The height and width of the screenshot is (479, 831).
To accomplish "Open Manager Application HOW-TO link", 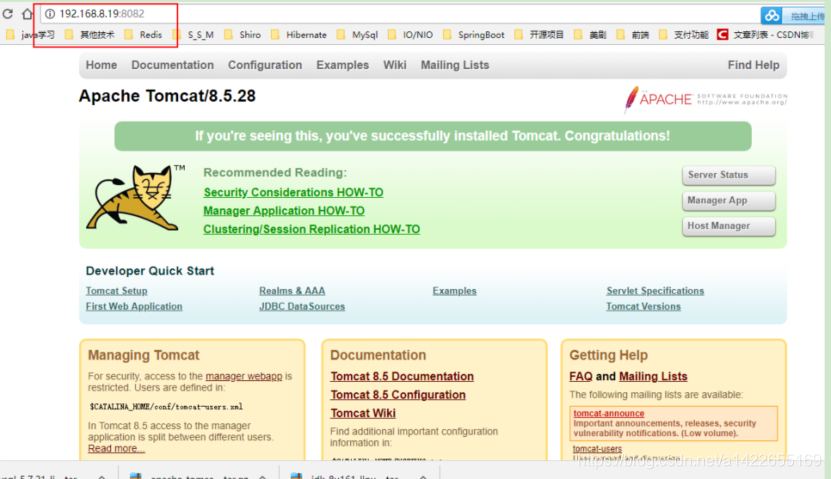I will pos(284,211).
